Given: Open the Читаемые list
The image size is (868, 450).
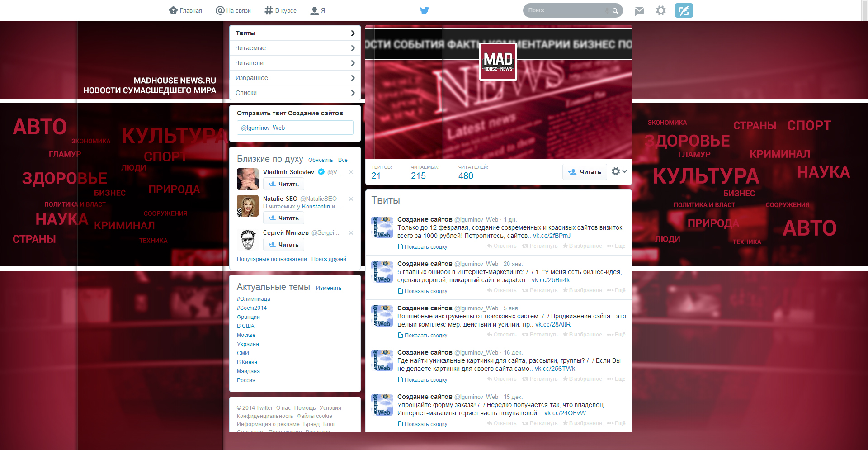Looking at the screenshot, I should 295,48.
